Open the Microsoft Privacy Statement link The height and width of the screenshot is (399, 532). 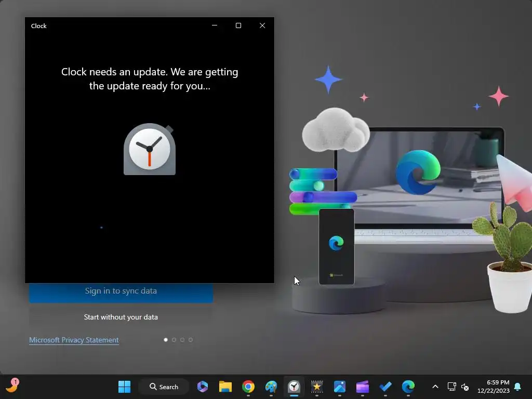[74, 340]
